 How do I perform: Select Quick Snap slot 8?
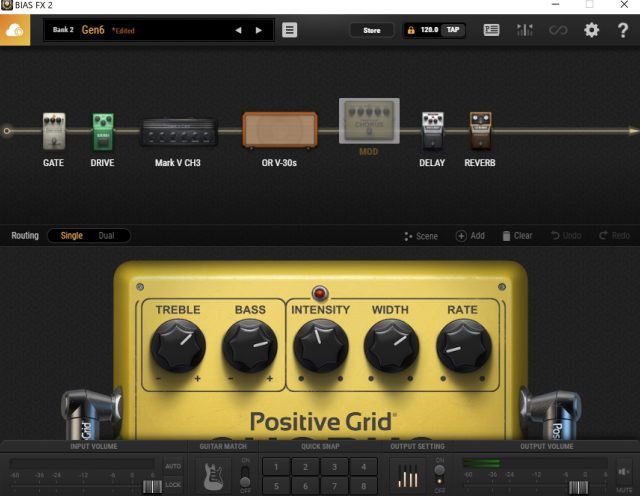coord(364,486)
